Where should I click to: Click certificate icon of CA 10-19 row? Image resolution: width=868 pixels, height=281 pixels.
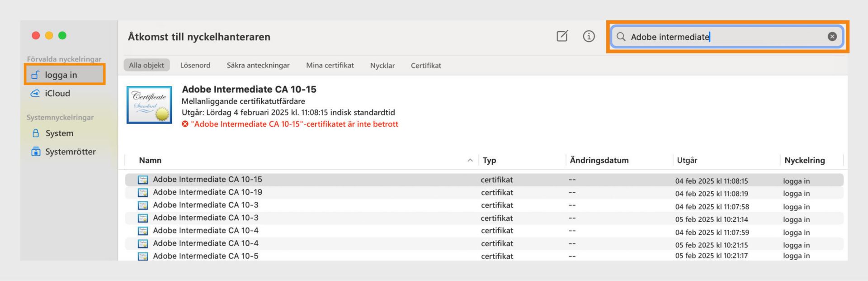coord(143,192)
